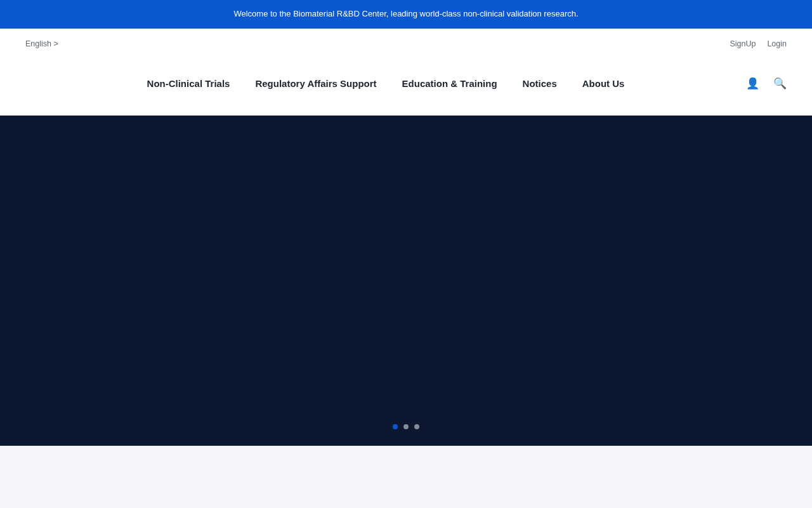Image resolution: width=812 pixels, height=508 pixels.
Task: Open search with the magnifier icon
Action: tap(780, 83)
